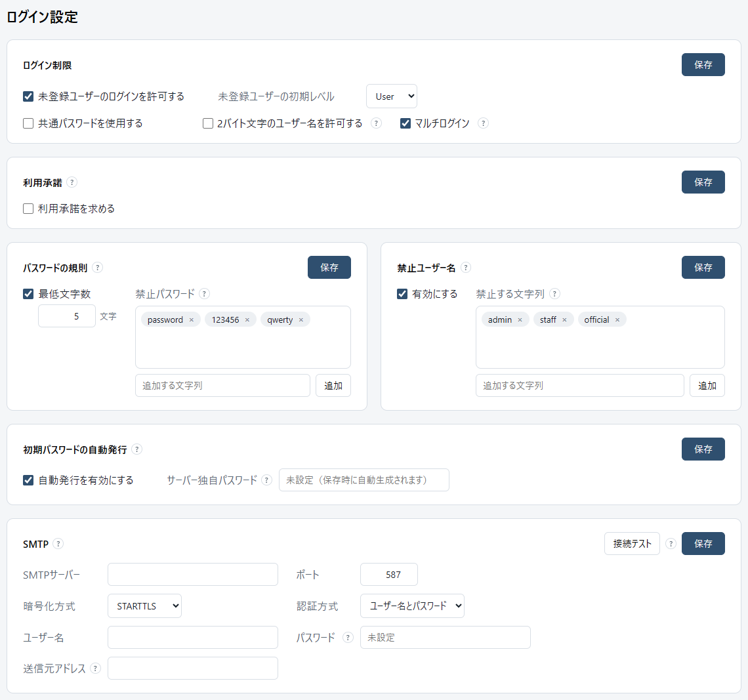Image resolution: width=748 pixels, height=700 pixels.
Task: Focus the forbidden password 追加する文字列 input
Action: 223,386
